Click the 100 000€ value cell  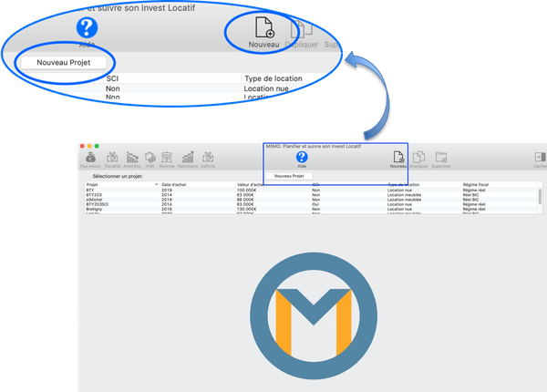coord(247,190)
